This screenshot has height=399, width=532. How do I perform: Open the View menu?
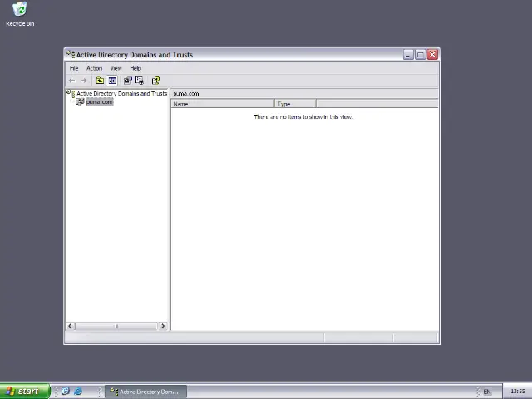click(x=116, y=68)
